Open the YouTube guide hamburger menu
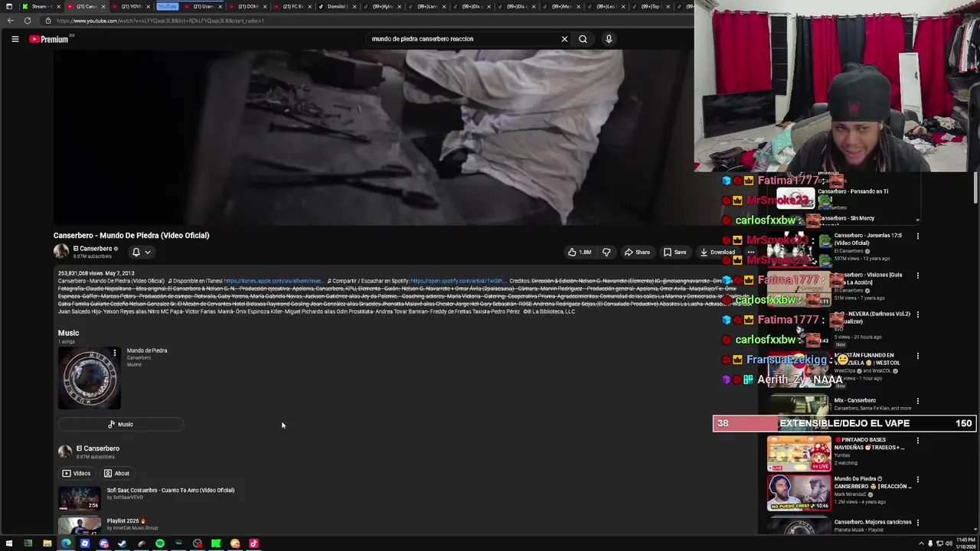Viewport: 980px width, 551px height. [x=15, y=39]
